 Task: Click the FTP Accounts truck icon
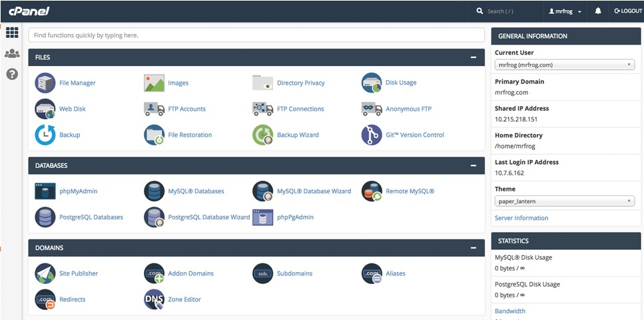click(154, 109)
